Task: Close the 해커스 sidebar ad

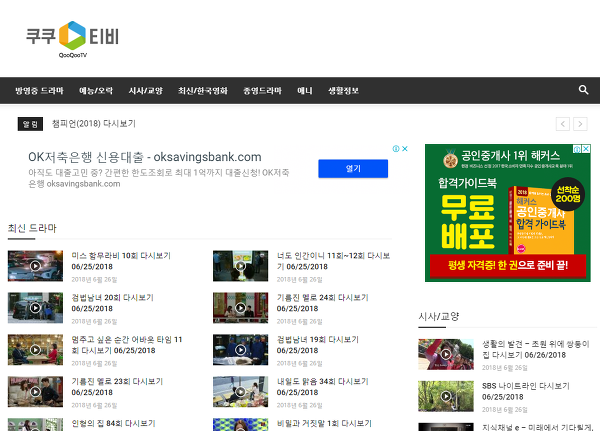Action: (x=586, y=149)
